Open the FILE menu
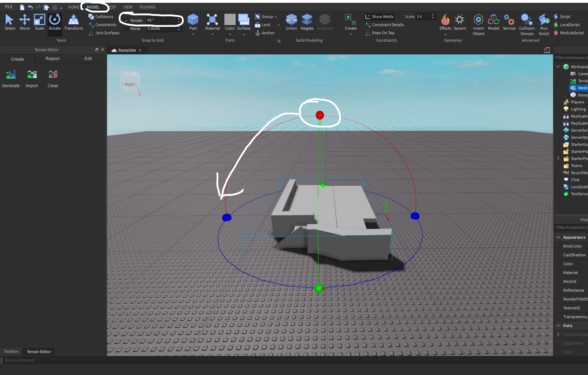 (x=9, y=7)
